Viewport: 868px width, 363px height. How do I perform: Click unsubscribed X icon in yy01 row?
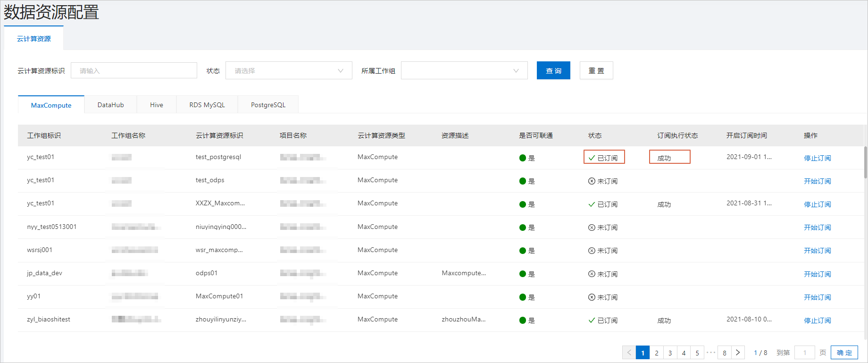click(592, 297)
